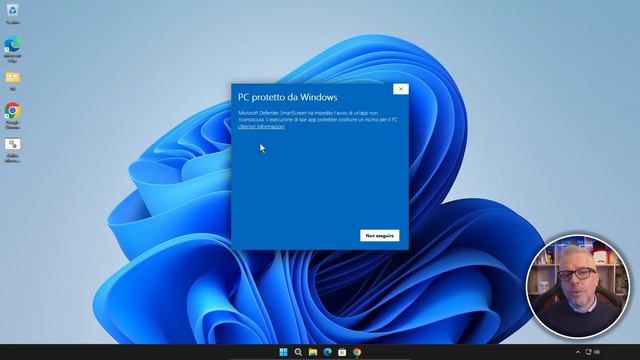Image resolution: width=640 pixels, height=360 pixels.
Task: Open the Microsoft Edge desktop shortcut
Action: (13, 49)
